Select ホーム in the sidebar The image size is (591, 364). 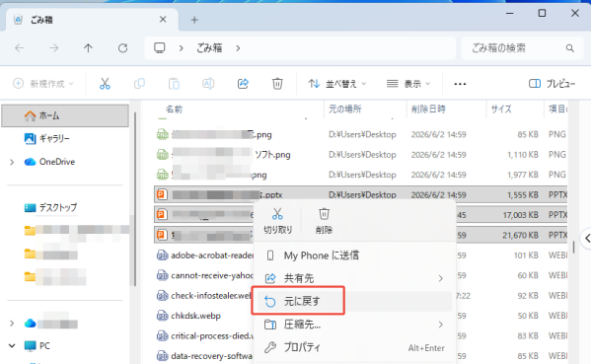click(x=65, y=115)
